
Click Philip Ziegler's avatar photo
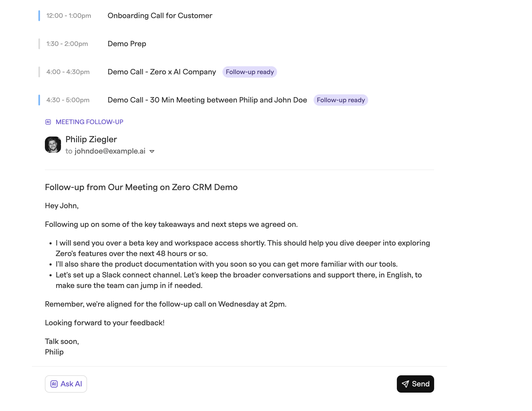(53, 145)
